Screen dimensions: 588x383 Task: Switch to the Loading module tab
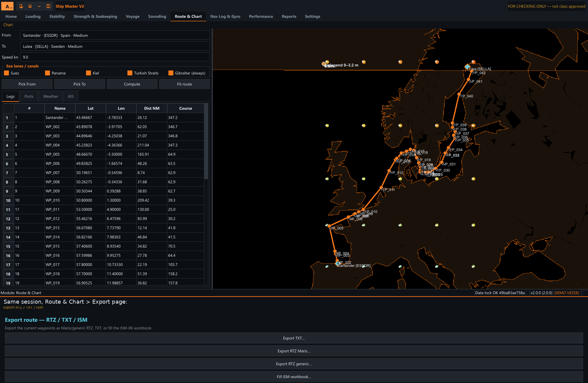pyautogui.click(x=33, y=17)
